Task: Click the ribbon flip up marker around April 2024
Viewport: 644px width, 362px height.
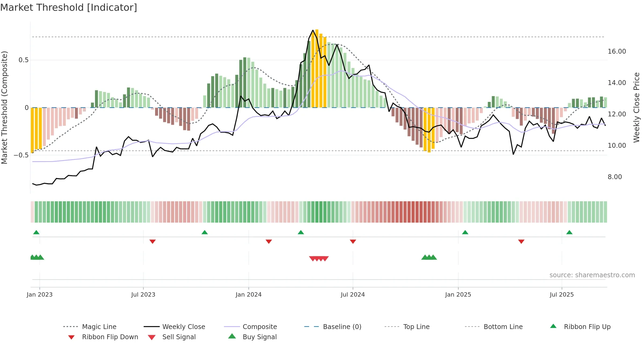Action: click(301, 232)
